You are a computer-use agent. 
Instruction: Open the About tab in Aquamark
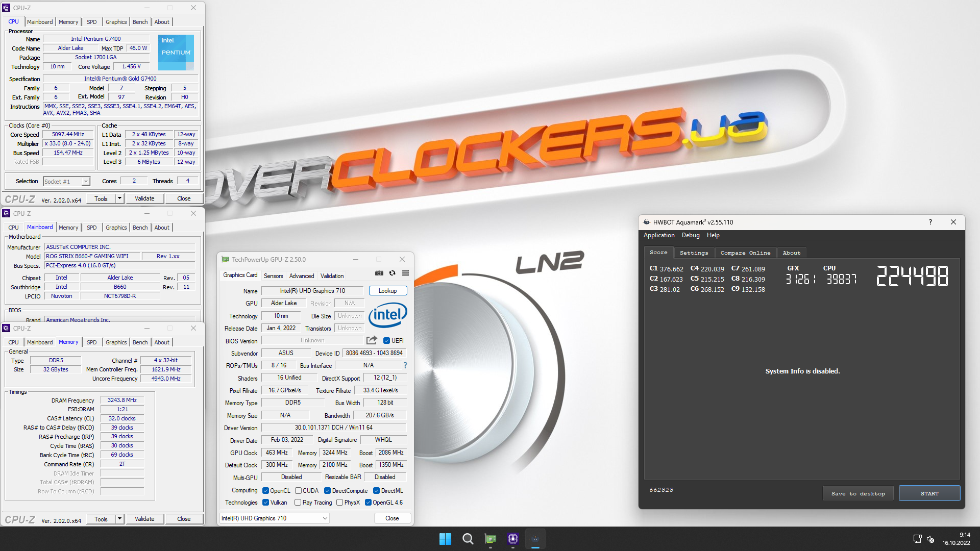pyautogui.click(x=792, y=253)
